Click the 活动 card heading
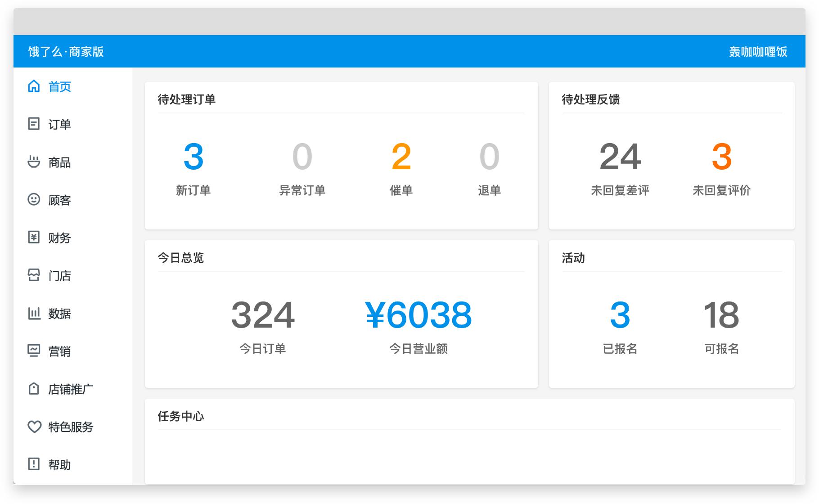819x504 pixels. click(x=573, y=258)
